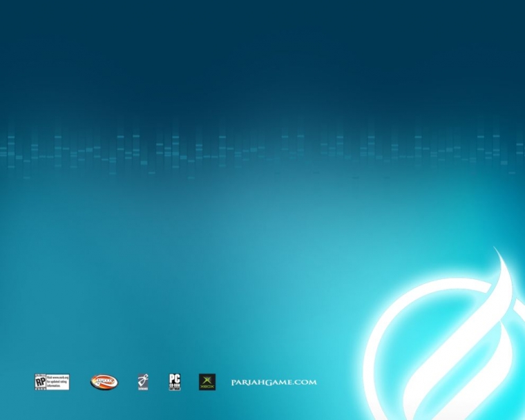Image resolution: width=525 pixels, height=420 pixels.
Task: Click the orange Groove Games logo
Action: (x=104, y=382)
